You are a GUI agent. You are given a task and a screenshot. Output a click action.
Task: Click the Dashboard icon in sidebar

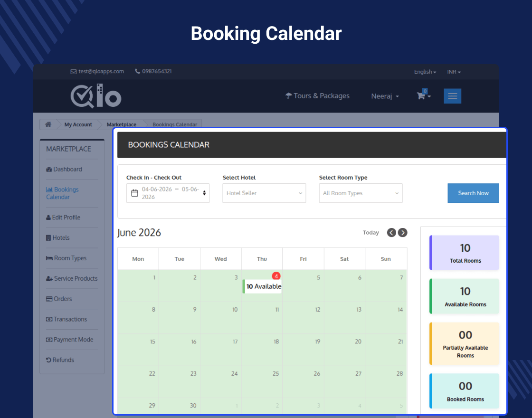coord(49,169)
